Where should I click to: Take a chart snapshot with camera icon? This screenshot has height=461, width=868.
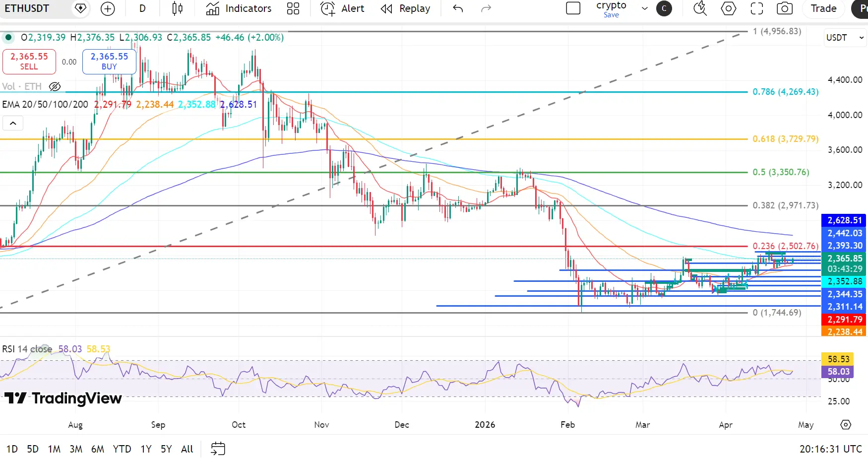tap(784, 8)
